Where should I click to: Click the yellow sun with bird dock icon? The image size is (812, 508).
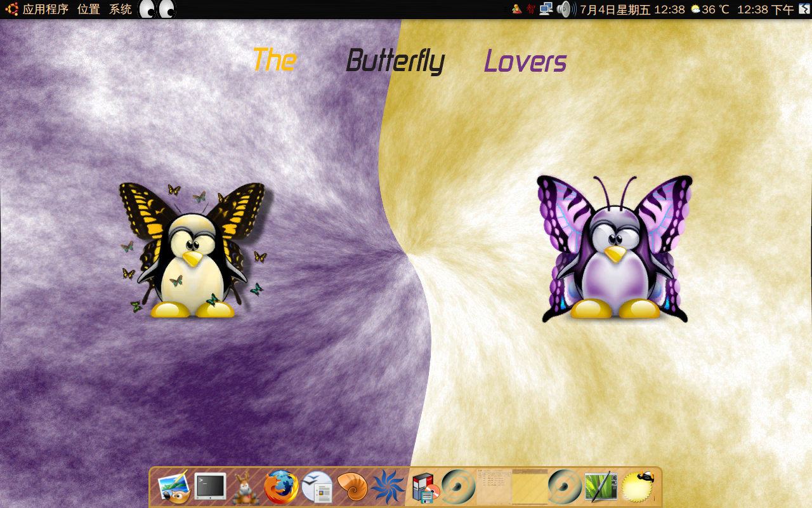click(638, 487)
